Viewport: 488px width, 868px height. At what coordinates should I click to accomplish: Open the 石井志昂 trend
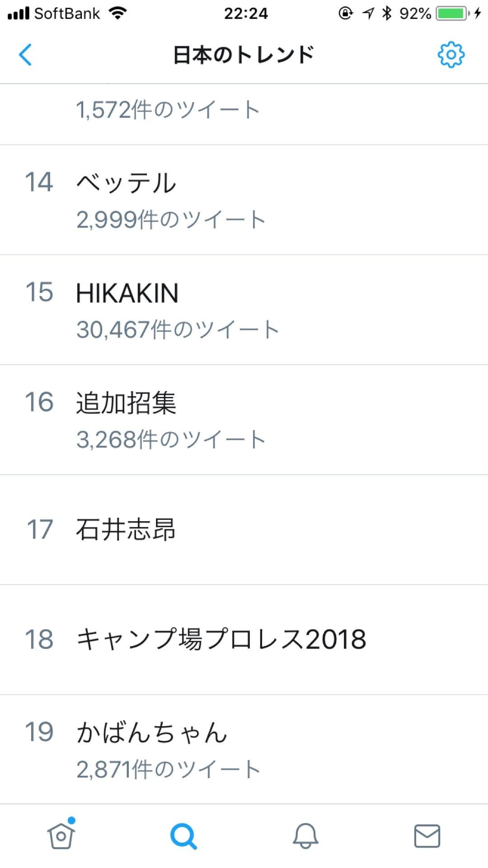click(244, 529)
